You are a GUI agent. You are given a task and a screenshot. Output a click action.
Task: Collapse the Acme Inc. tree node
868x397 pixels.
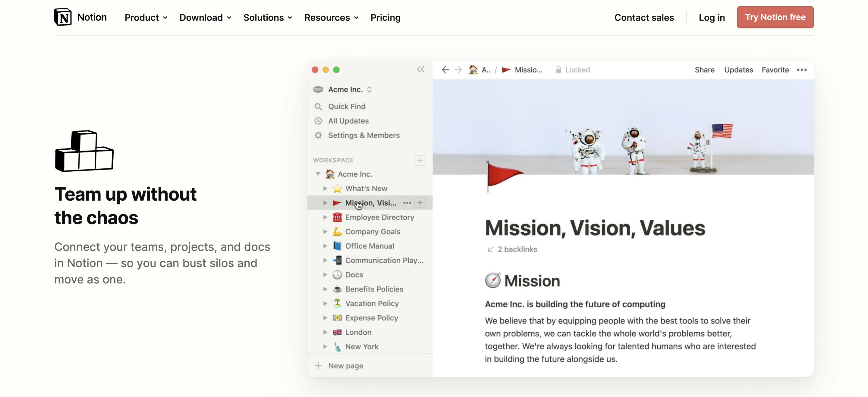pyautogui.click(x=318, y=174)
